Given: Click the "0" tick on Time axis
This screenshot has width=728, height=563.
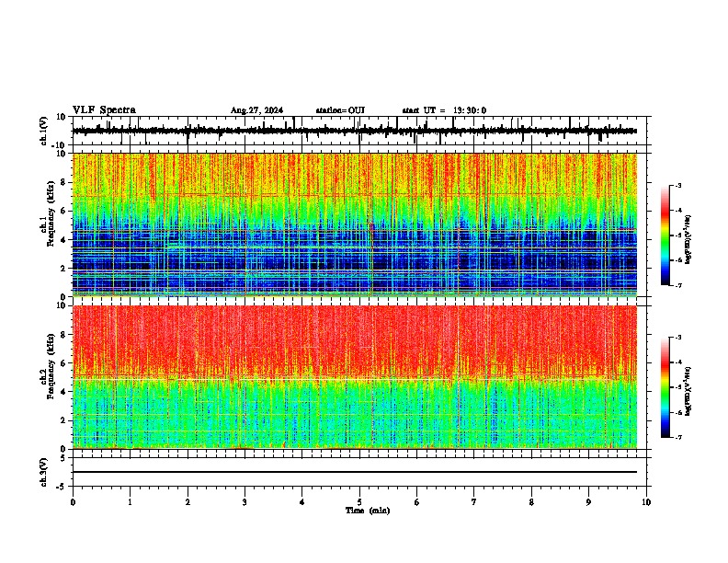Looking at the screenshot, I should 73,502.
